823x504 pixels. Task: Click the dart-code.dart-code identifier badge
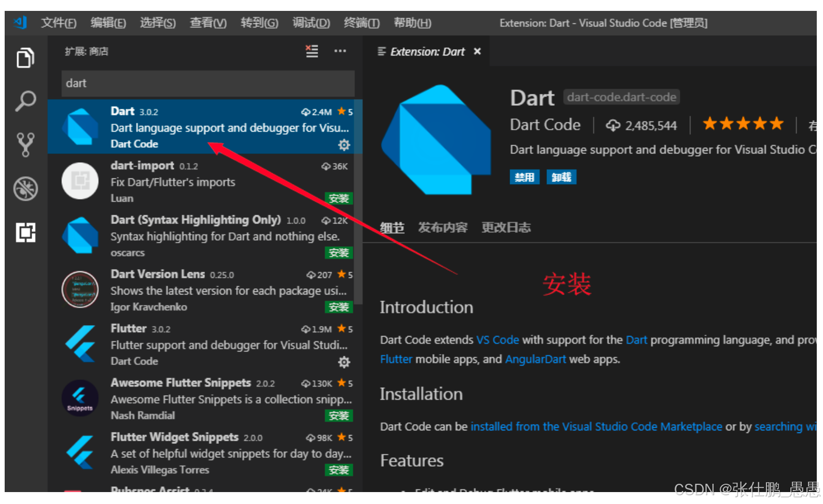(x=622, y=97)
